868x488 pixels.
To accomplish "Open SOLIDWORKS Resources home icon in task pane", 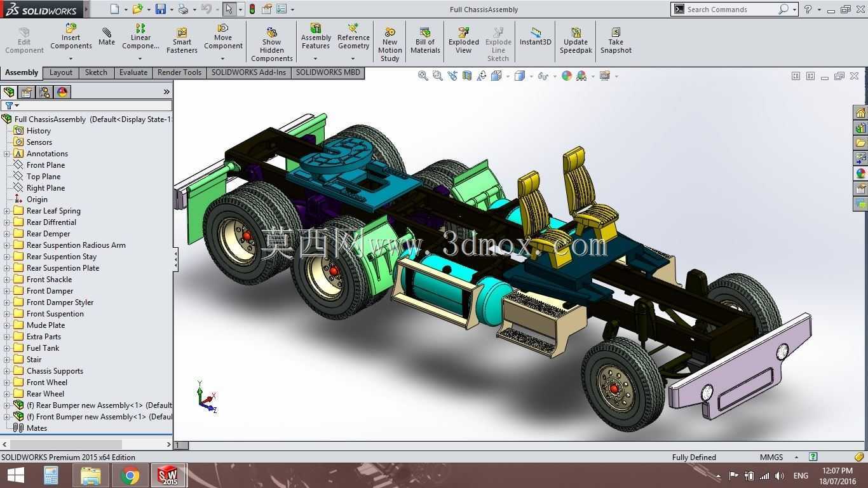I will click(x=860, y=112).
